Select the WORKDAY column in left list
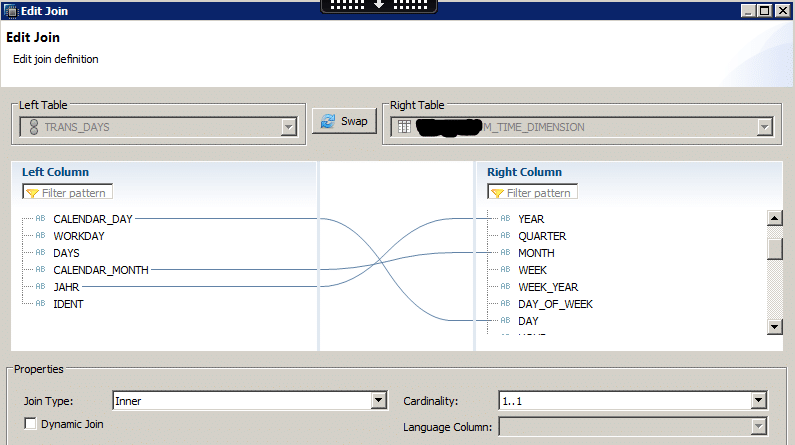Viewport: 795px width, 445px height. coord(78,236)
